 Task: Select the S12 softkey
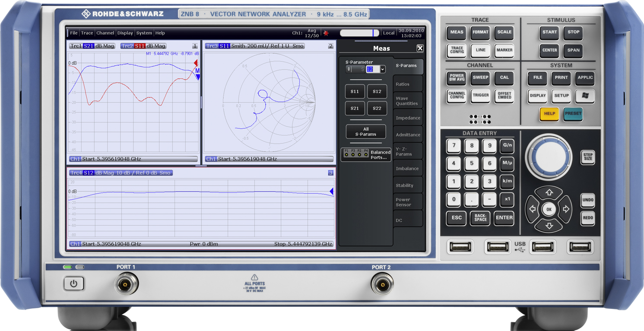coord(377,91)
